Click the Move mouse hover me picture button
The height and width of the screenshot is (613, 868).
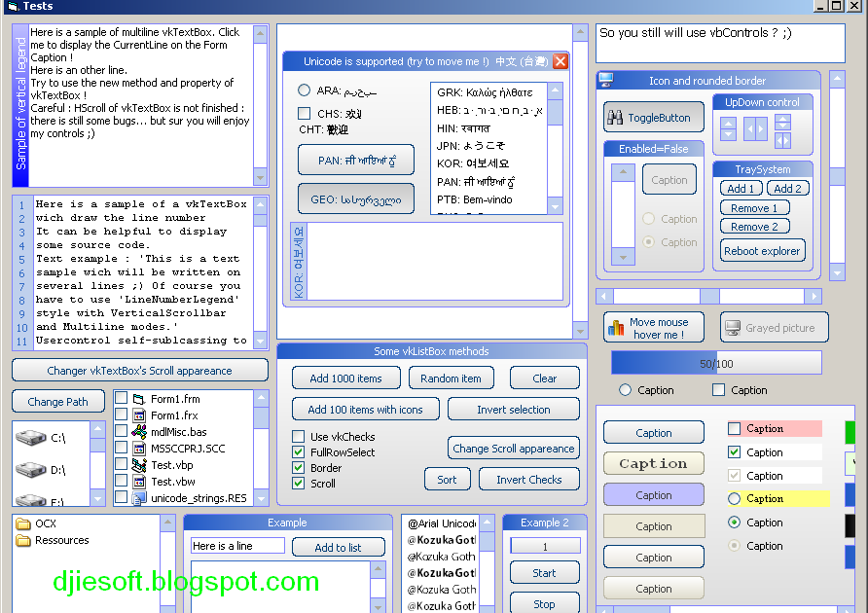tap(654, 327)
